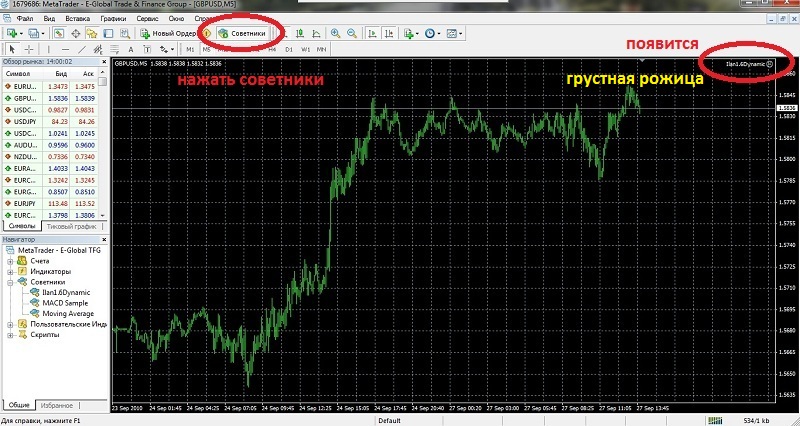
Task: Switch chart to MN timeframe
Action: [x=321, y=49]
